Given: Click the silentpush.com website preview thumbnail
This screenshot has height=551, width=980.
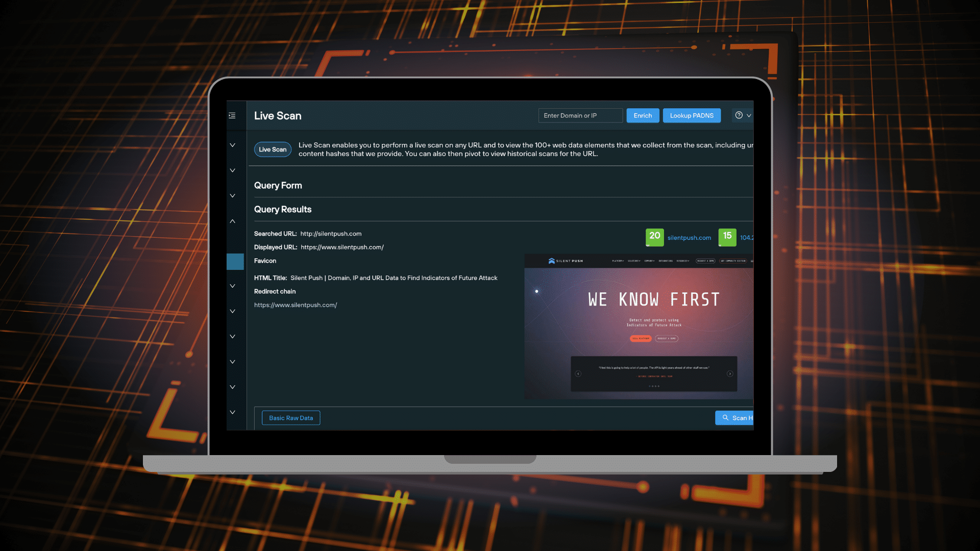Looking at the screenshot, I should tap(639, 327).
